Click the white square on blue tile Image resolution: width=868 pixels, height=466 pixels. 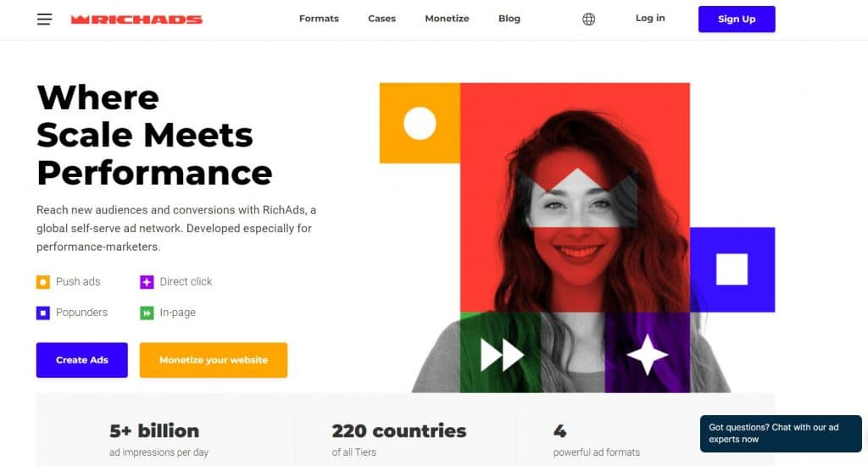(732, 269)
